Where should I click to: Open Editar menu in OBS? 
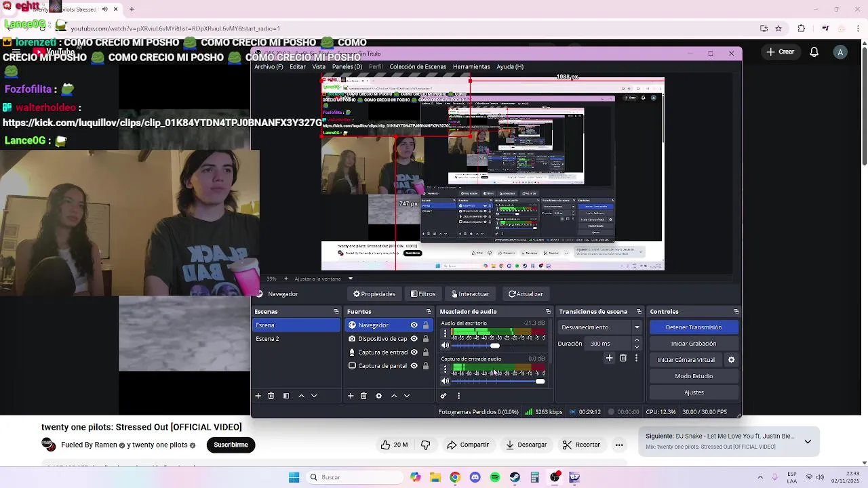click(x=298, y=67)
